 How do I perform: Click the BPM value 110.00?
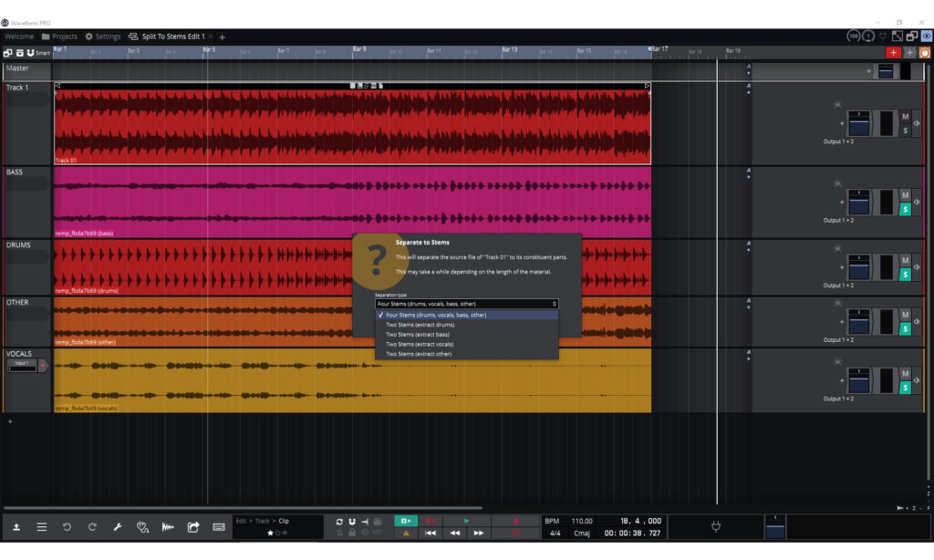tap(582, 522)
